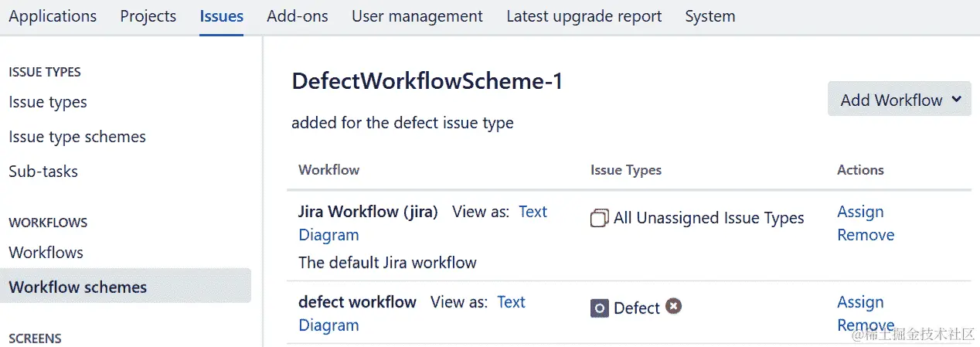View defect workflow as Diagram
This screenshot has height=347, width=980.
click(328, 325)
